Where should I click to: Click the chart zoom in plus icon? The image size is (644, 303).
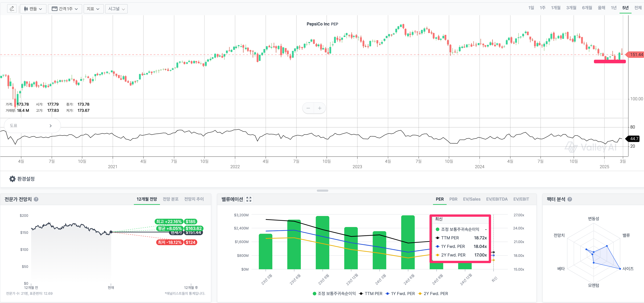pos(320,108)
